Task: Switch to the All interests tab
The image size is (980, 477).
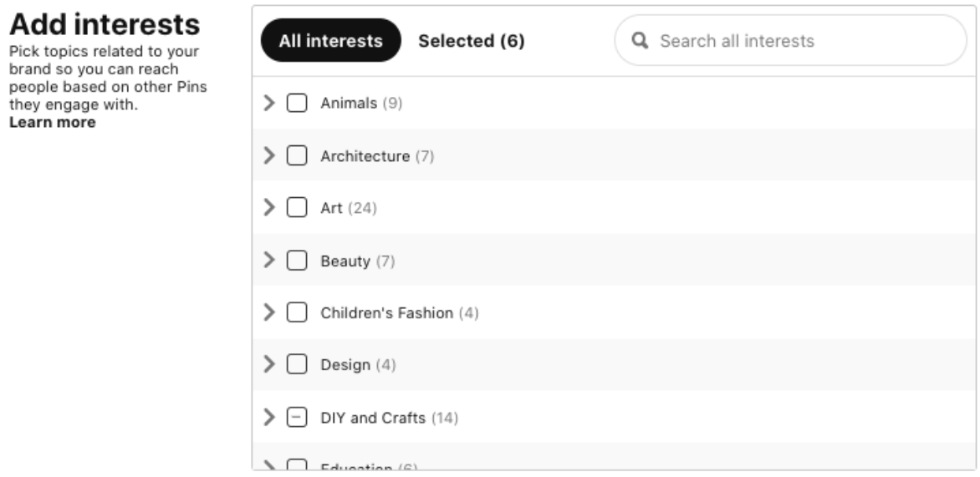Action: coord(330,41)
